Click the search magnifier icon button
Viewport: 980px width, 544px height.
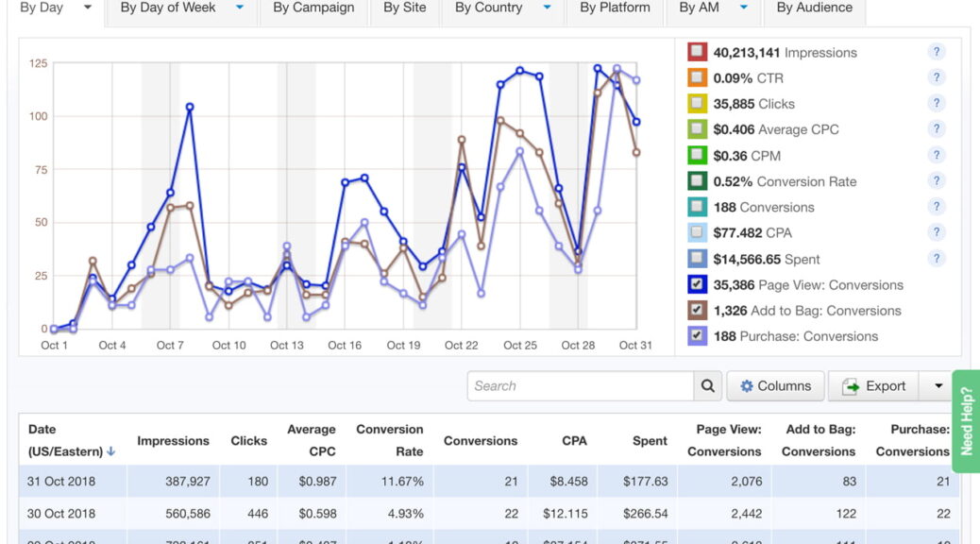(706, 386)
